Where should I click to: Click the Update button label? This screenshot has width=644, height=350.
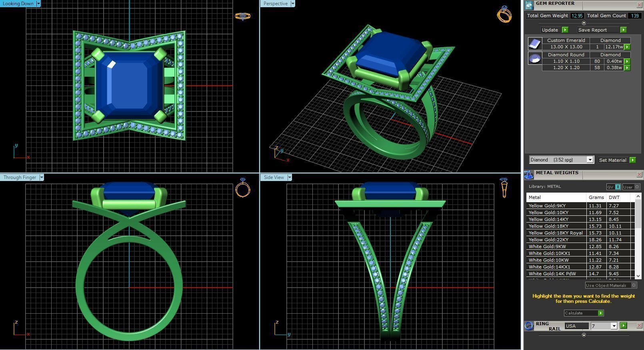click(x=550, y=30)
